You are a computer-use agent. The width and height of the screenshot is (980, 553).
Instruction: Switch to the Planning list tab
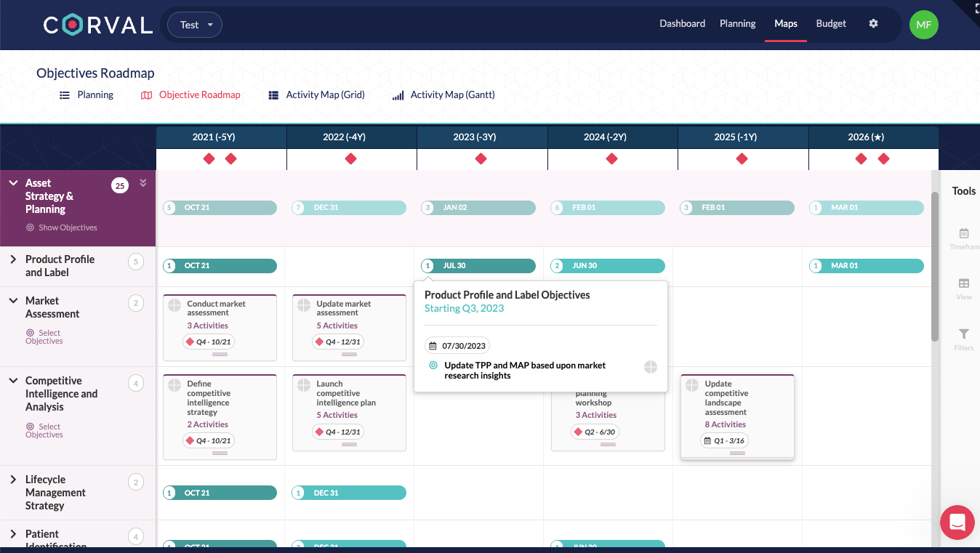[87, 94]
